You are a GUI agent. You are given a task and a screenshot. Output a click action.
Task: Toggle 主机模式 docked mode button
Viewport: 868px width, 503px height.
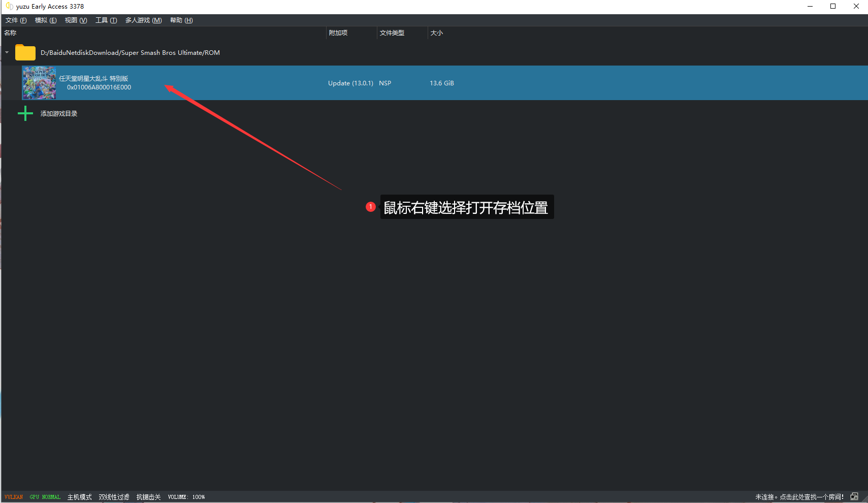(80, 497)
